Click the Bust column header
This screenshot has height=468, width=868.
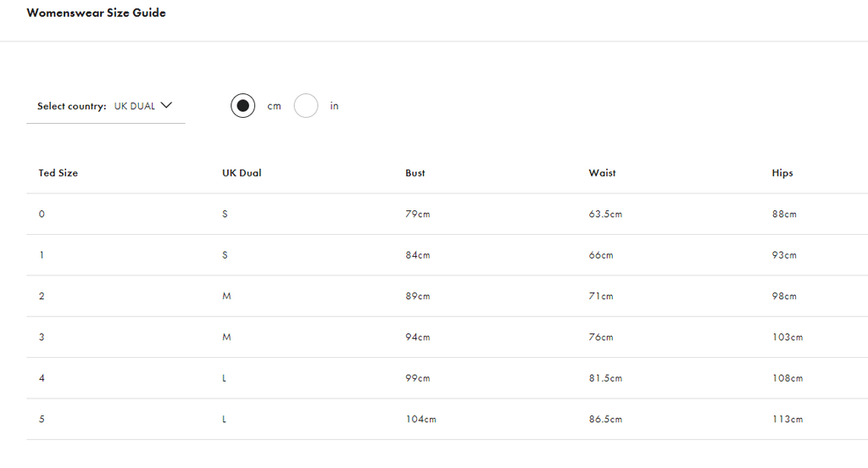point(415,173)
